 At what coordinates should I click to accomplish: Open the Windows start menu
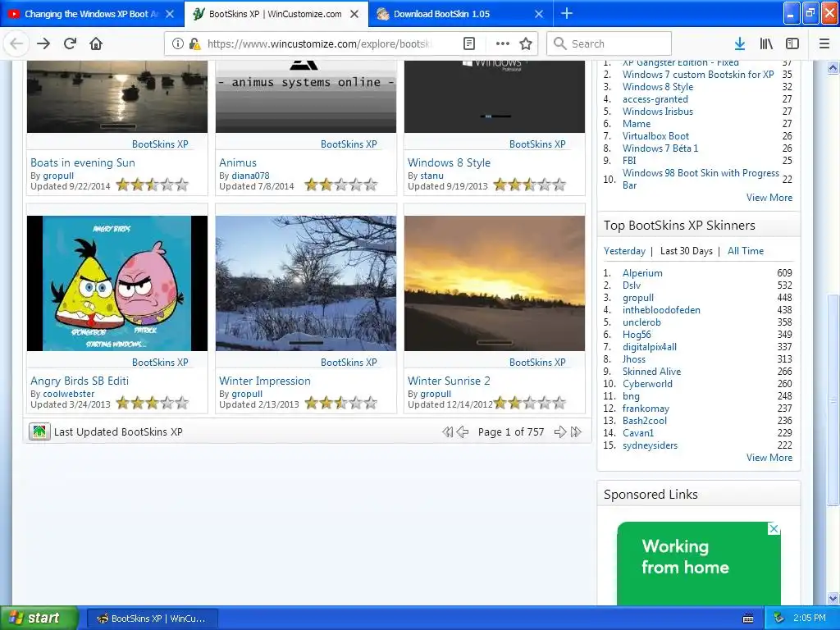coord(39,619)
